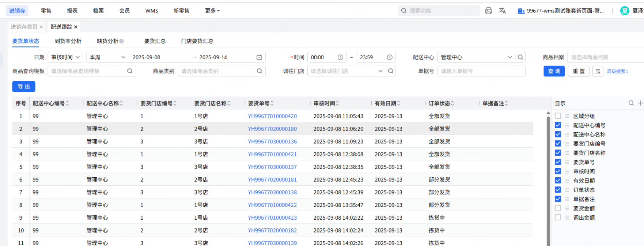
Task: Enable the 区域分组 column checkbox
Action: [x=558, y=116]
